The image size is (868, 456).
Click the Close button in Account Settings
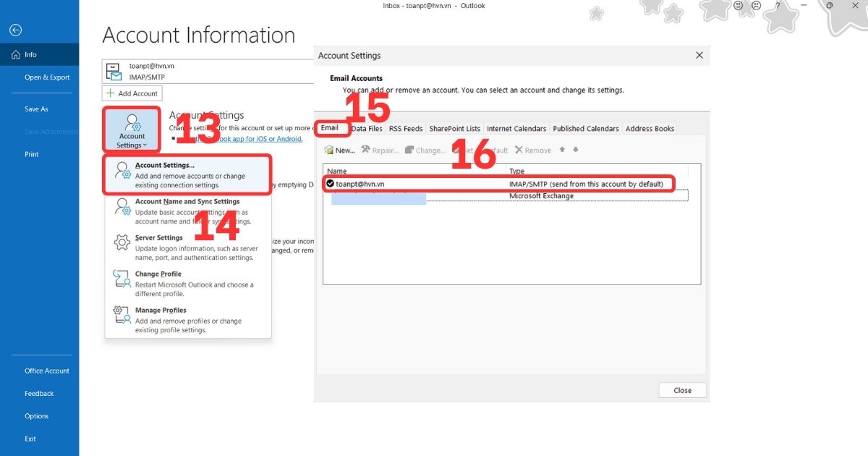coord(681,389)
